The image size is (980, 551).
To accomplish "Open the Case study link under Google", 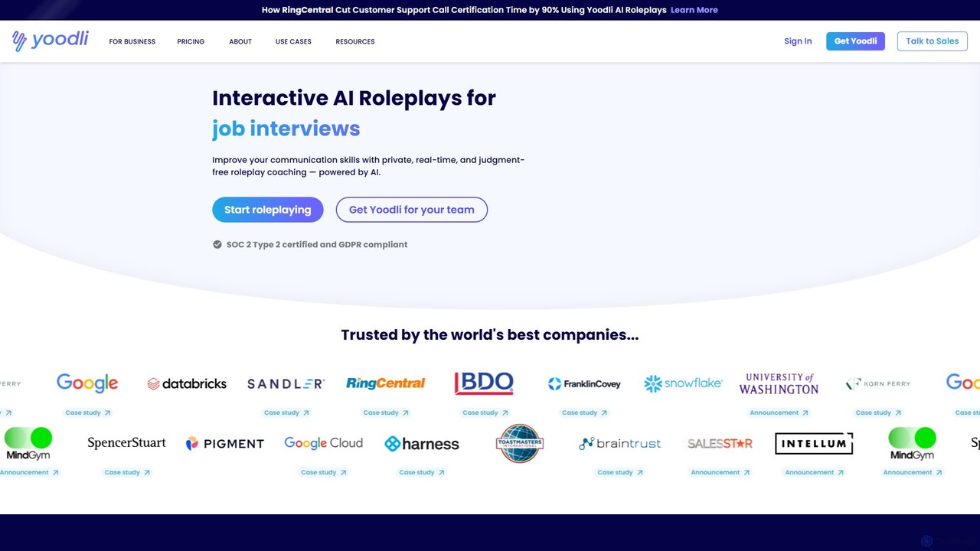I will (x=87, y=412).
